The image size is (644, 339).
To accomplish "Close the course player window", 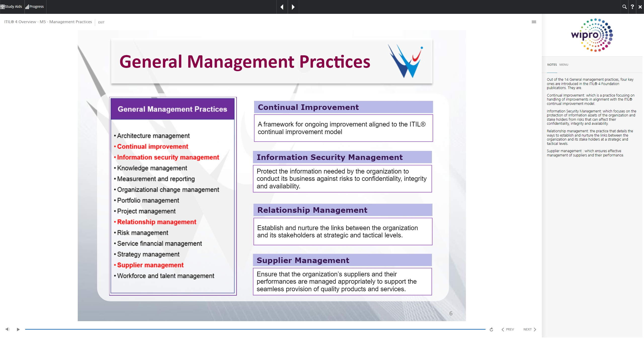I will coord(640,7).
